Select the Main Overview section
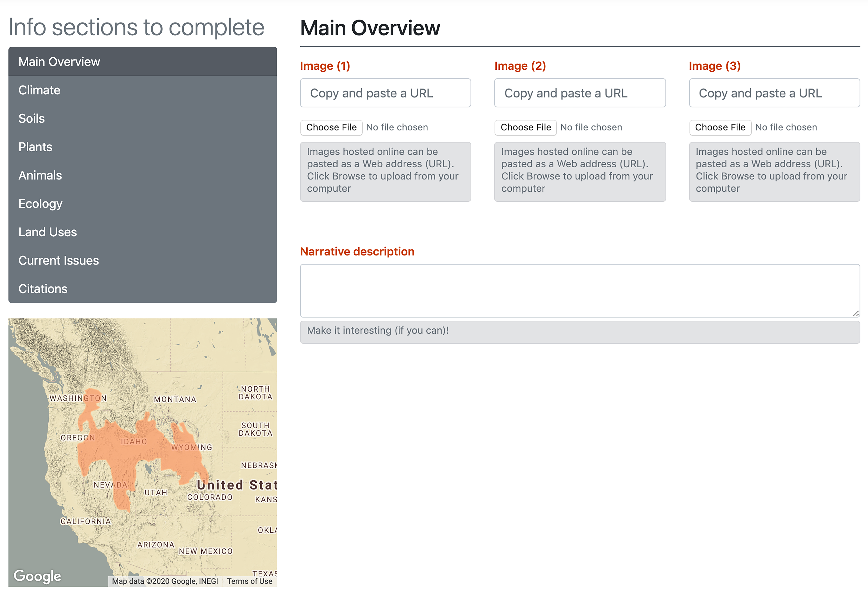Image resolution: width=868 pixels, height=590 pixels. click(143, 62)
